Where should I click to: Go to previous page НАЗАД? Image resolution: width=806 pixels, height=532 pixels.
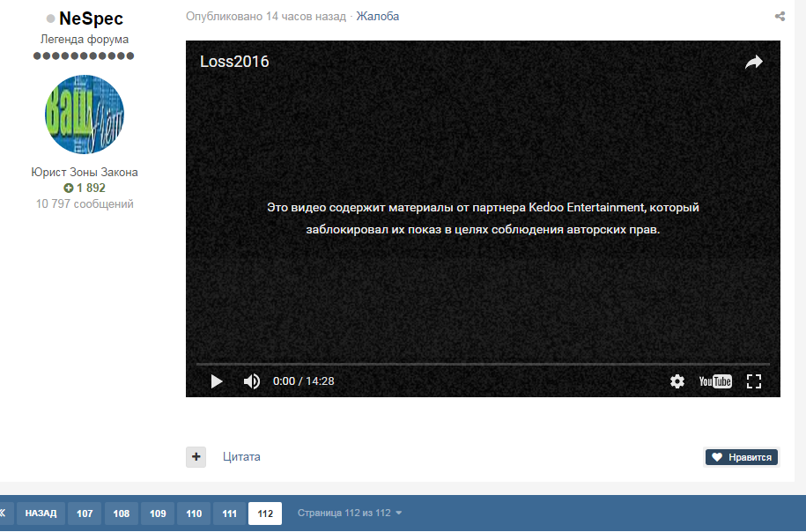coord(41,514)
